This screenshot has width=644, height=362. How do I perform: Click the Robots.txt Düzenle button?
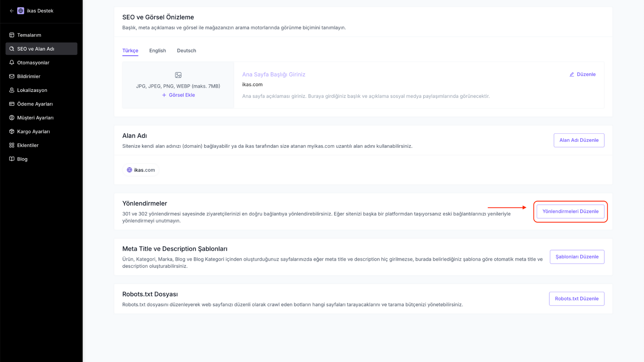(577, 299)
